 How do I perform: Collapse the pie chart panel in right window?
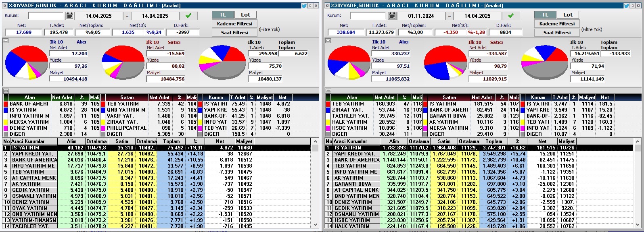[328, 40]
